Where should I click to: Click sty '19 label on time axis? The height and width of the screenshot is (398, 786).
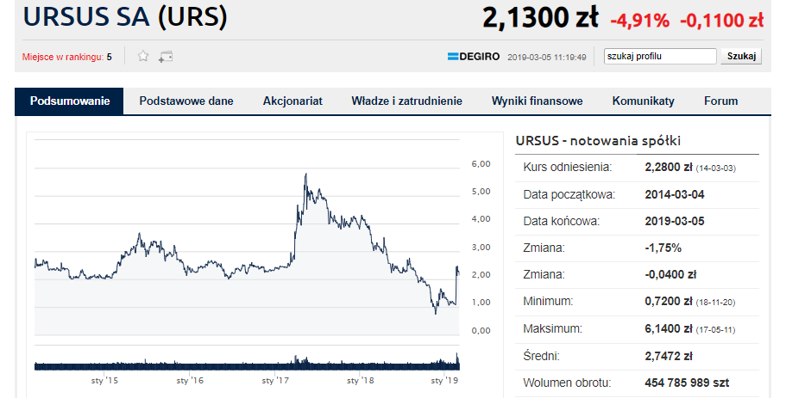pos(445,380)
